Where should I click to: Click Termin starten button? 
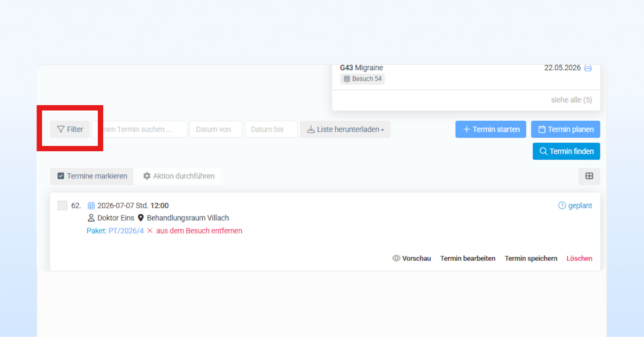pos(491,129)
